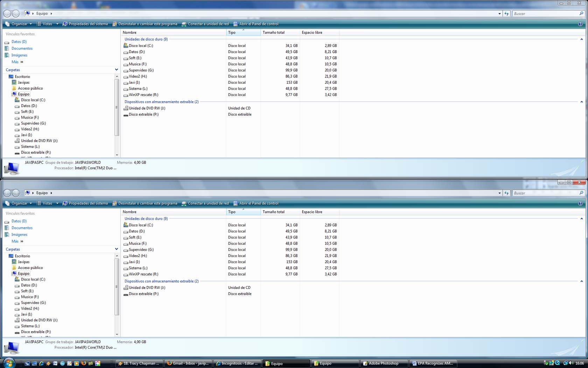Click the back arrow in the bottom window

pos(7,193)
